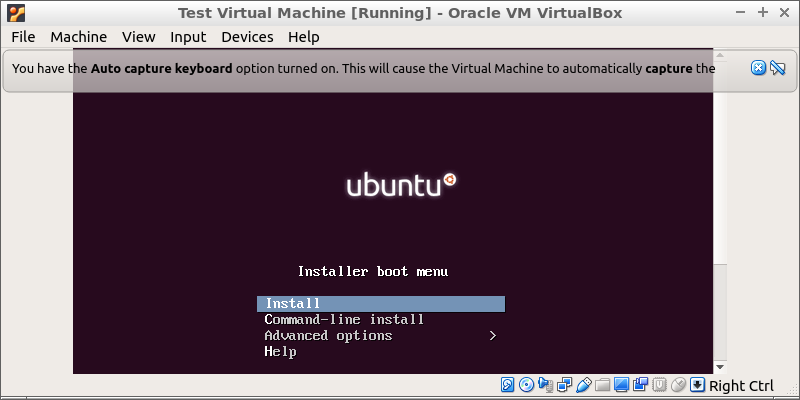Open the USB devices status icon
Screen dimensions: 800x400
(583, 385)
